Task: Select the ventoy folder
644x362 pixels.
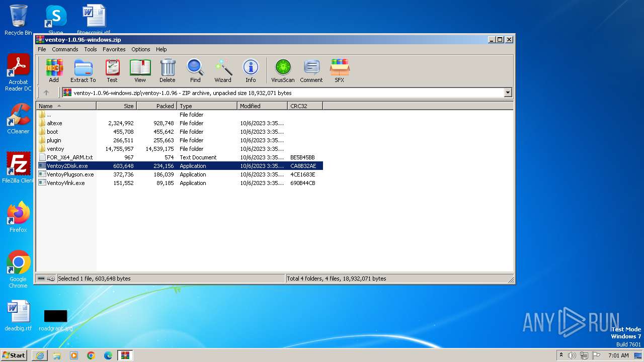Action: [x=180, y=149]
